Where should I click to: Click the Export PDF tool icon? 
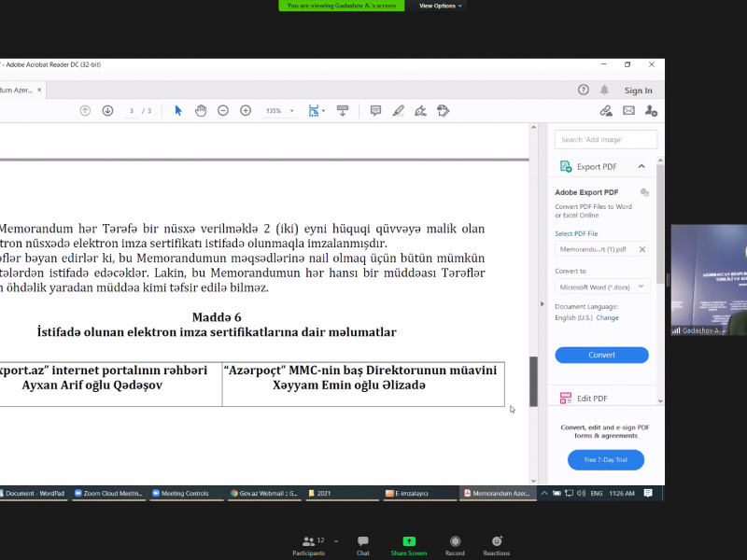[x=566, y=167]
